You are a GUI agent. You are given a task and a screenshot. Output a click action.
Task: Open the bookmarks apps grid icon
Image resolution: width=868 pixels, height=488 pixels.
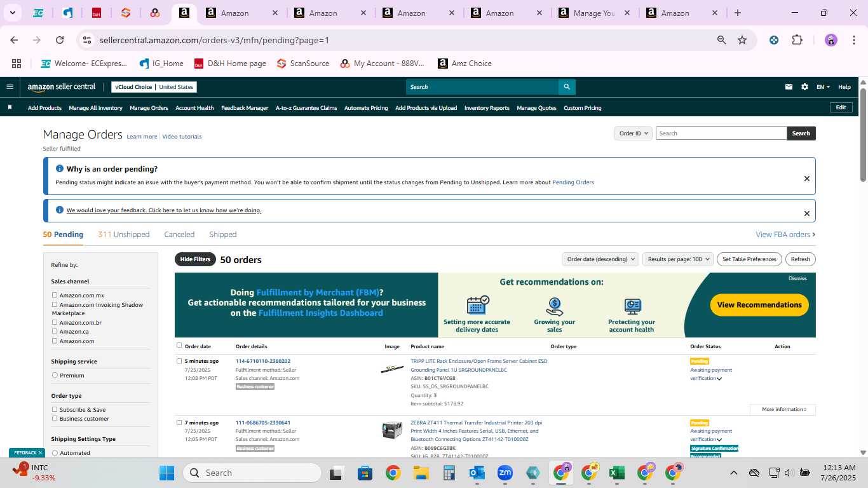[x=17, y=64]
